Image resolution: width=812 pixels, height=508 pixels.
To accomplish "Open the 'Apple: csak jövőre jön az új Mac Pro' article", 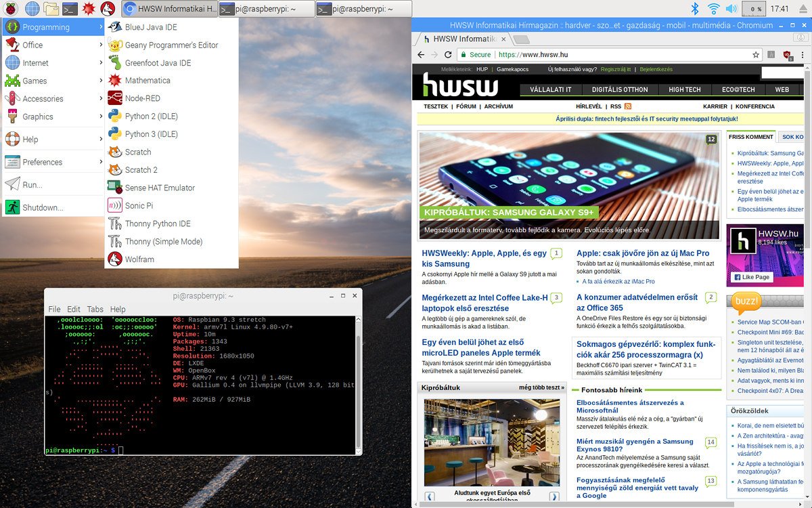I will 643,253.
